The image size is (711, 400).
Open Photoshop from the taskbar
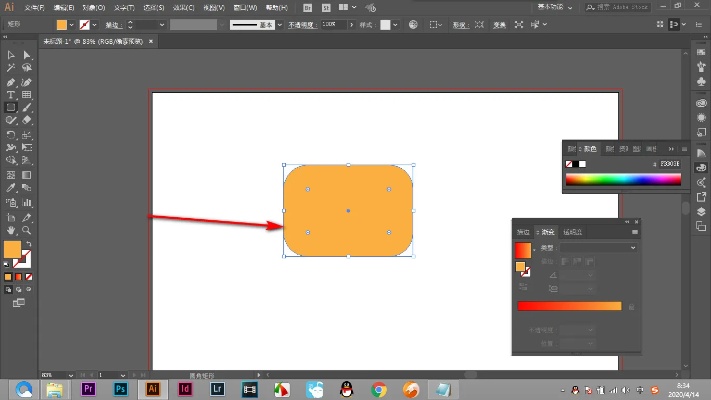tap(120, 389)
